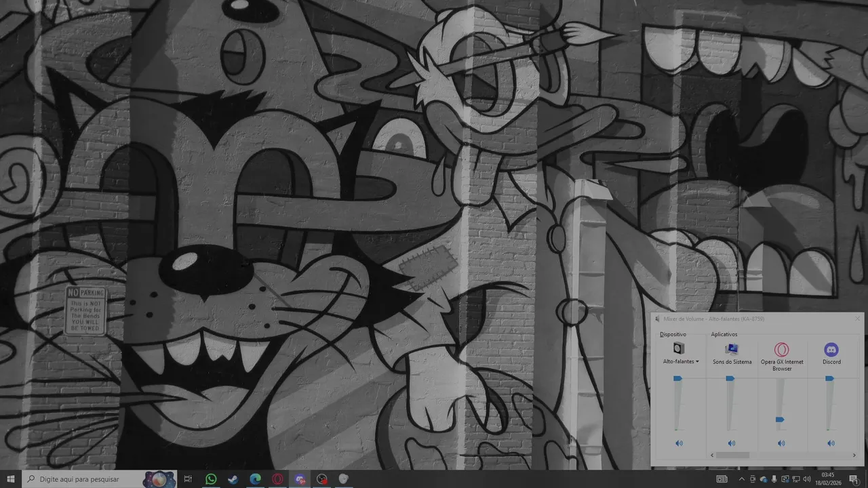Open WhatsApp from the taskbar
The width and height of the screenshot is (868, 488).
(x=211, y=479)
